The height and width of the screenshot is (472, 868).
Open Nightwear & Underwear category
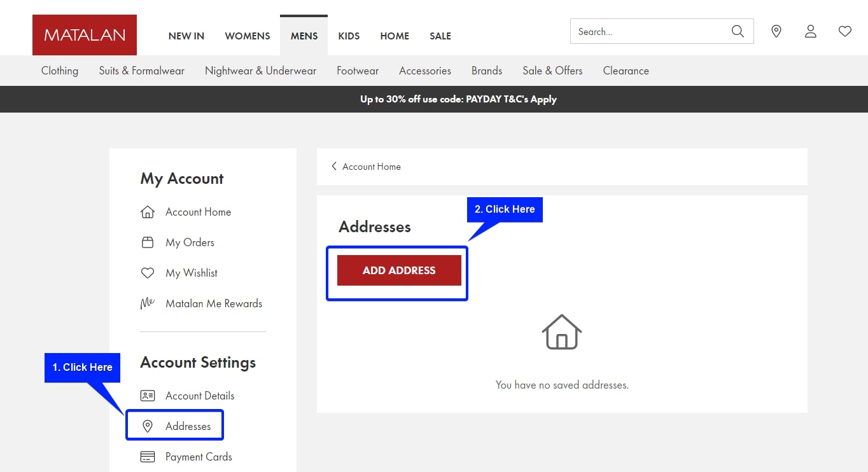tap(261, 71)
